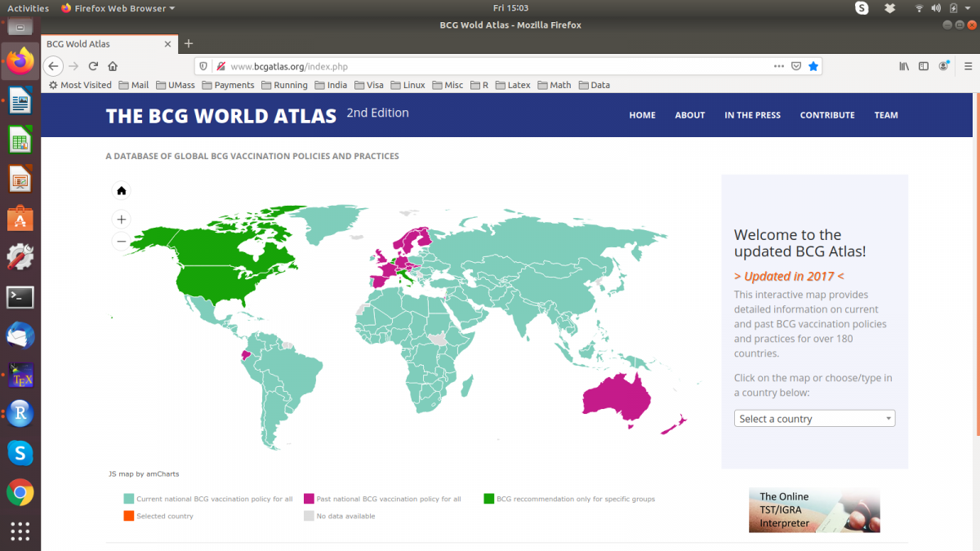Screen dimensions: 980x551
Task: Click the blue bookmark star icon
Action: click(x=813, y=66)
